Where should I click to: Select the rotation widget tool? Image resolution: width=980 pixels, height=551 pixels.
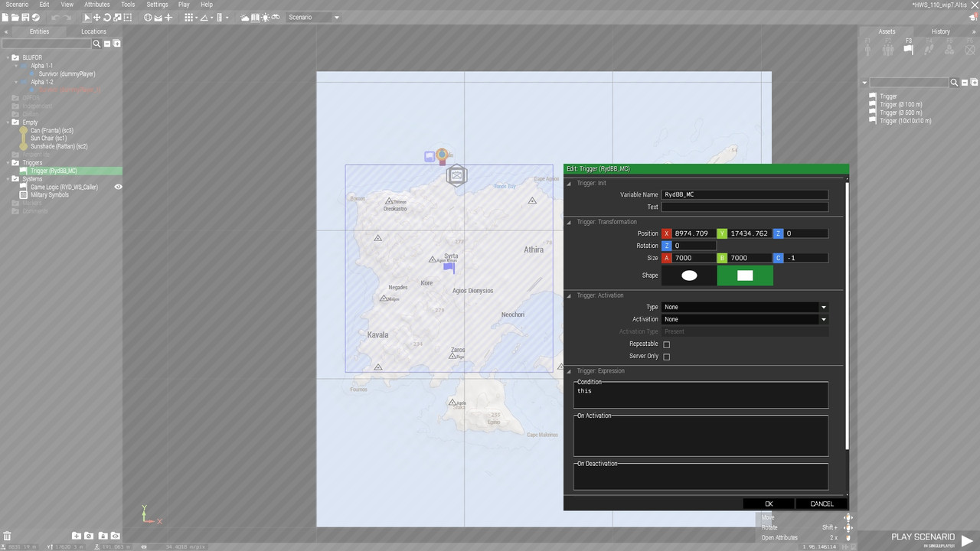pos(107,18)
